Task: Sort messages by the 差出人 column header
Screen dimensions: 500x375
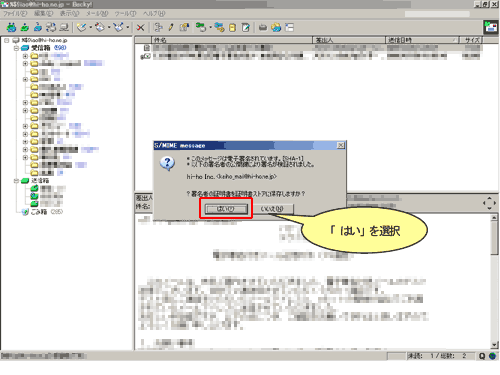Action: point(349,40)
